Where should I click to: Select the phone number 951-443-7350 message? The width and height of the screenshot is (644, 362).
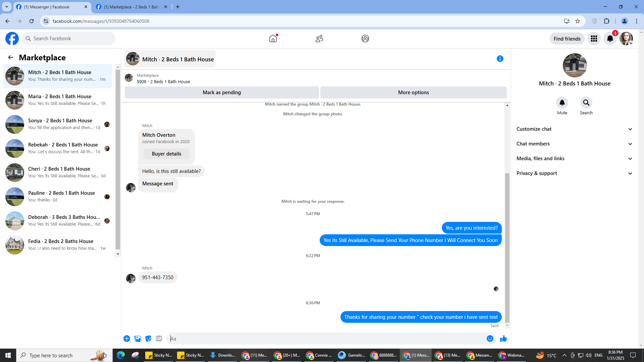pyautogui.click(x=158, y=278)
